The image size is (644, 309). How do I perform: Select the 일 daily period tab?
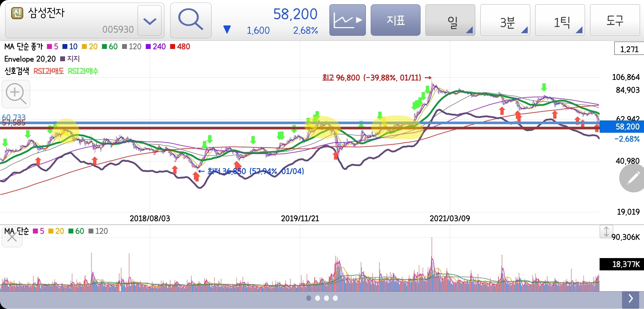coord(450,20)
